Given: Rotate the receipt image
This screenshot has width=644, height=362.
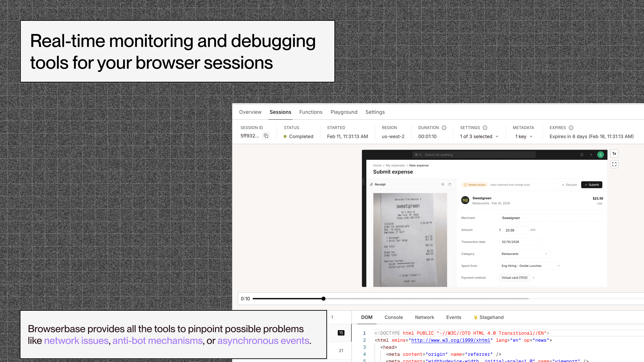Looking at the screenshot, I should (449, 184).
